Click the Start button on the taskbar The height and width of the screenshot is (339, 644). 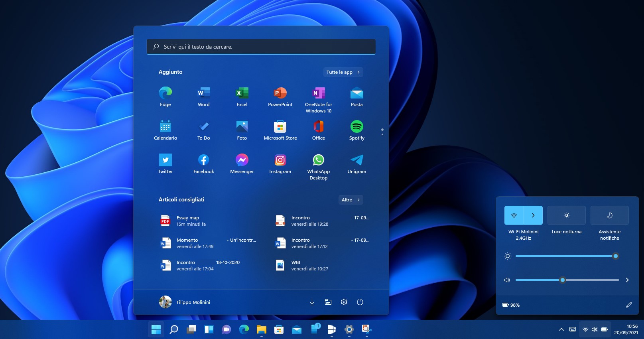156,329
